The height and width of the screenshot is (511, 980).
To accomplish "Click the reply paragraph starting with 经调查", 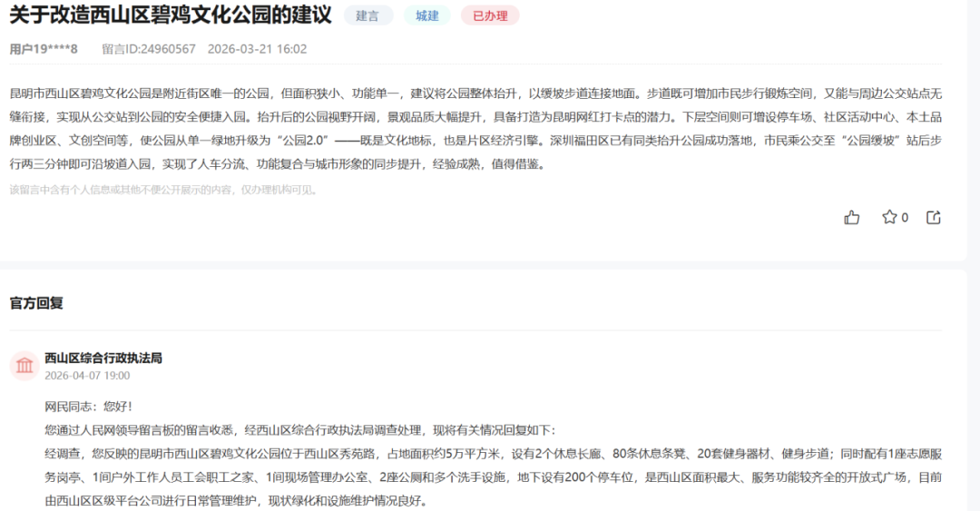I will 490,477.
